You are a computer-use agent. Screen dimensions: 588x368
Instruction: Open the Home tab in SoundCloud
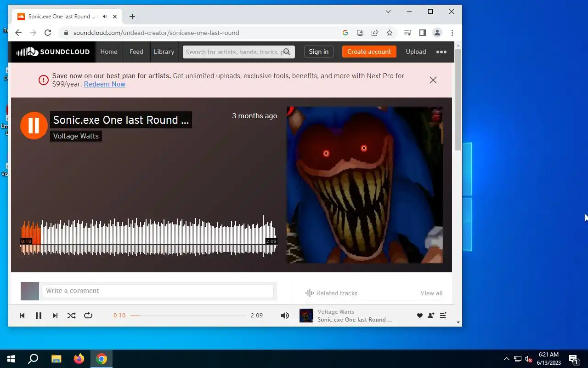(109, 52)
